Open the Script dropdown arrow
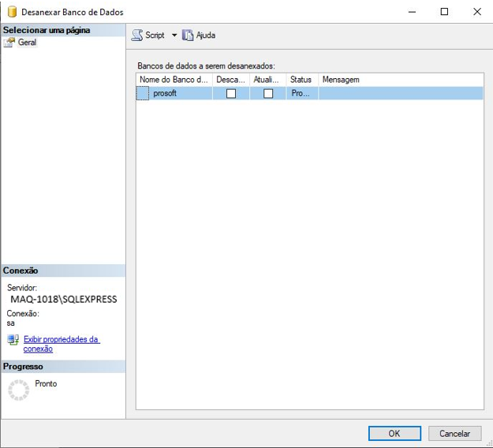 (x=174, y=35)
